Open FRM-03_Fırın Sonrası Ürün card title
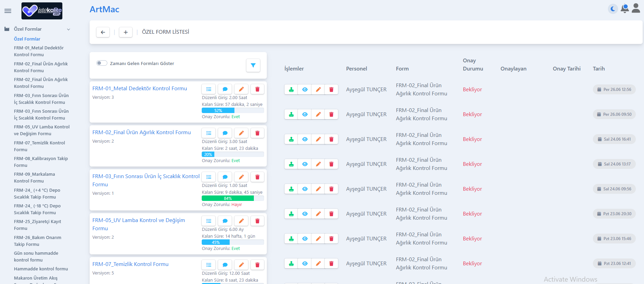 (x=146, y=180)
